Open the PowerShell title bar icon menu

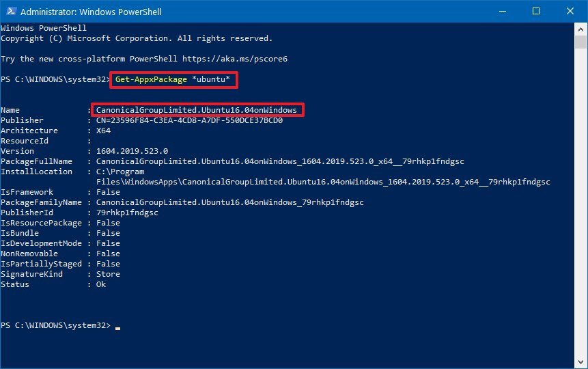[x=10, y=11]
